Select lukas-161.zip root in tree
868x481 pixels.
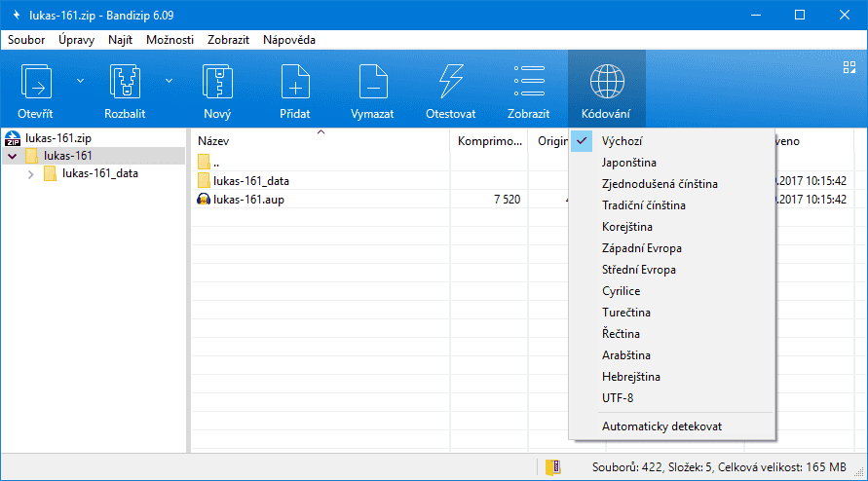point(58,138)
